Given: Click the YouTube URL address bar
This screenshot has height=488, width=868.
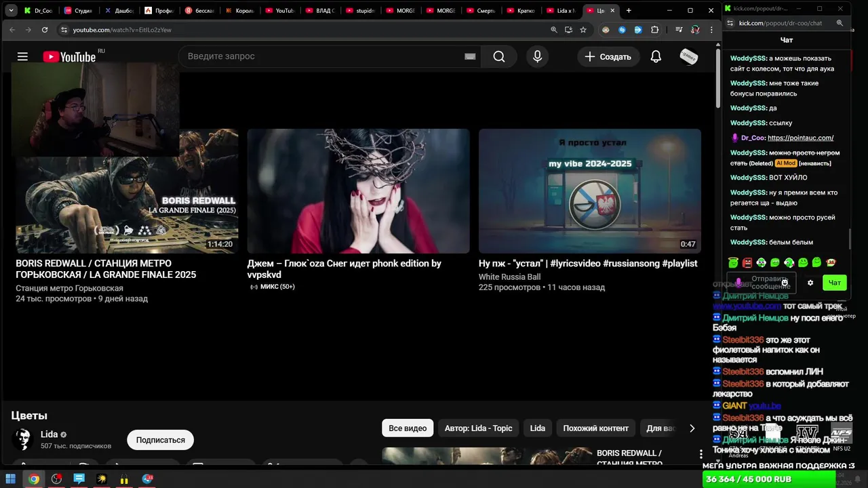Looking at the screenshot, I should 305,30.
